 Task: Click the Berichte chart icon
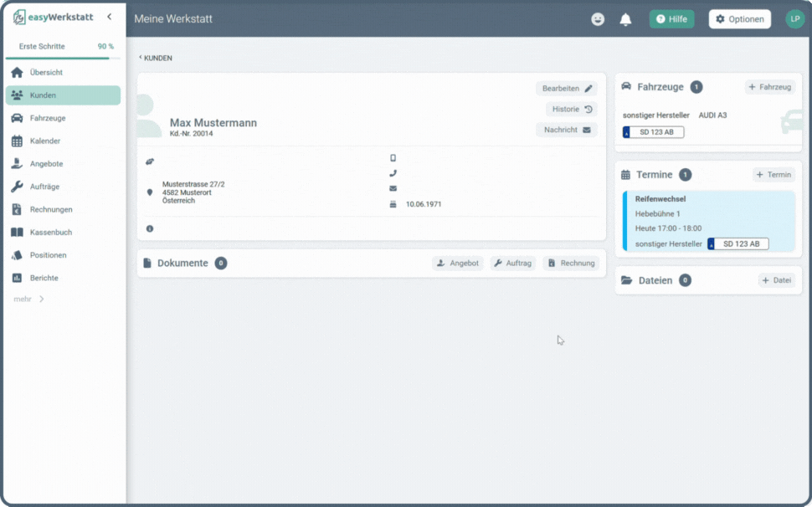click(17, 278)
